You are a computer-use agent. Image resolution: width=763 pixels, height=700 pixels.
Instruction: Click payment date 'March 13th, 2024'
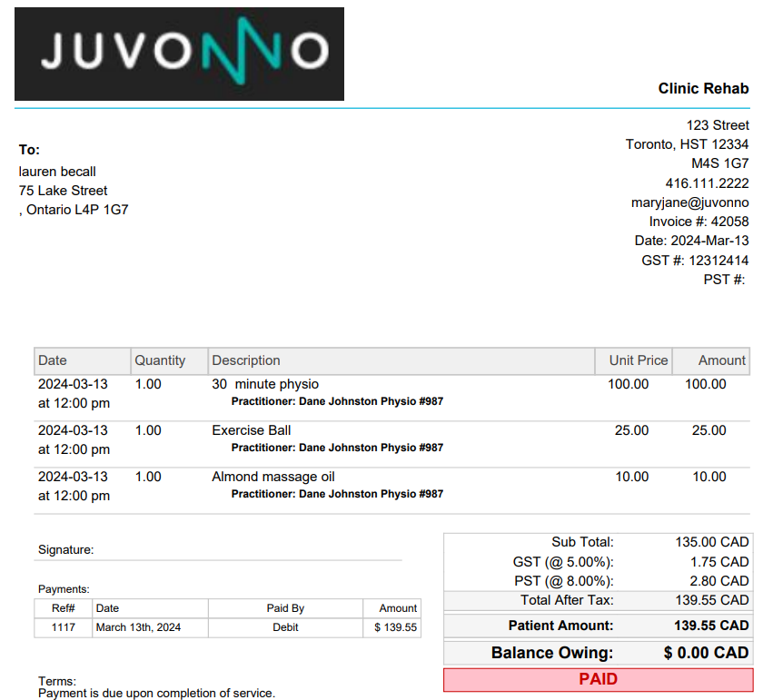(138, 627)
